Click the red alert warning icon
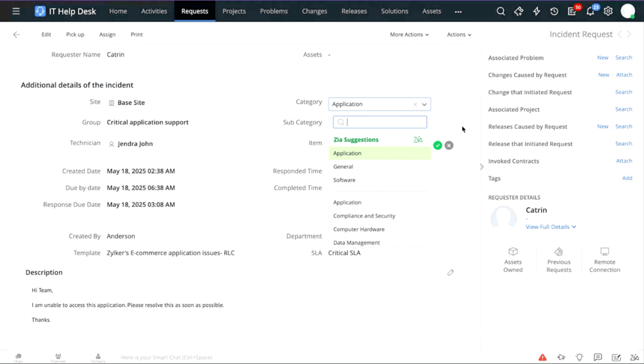This screenshot has height=364, width=644. tap(542, 357)
